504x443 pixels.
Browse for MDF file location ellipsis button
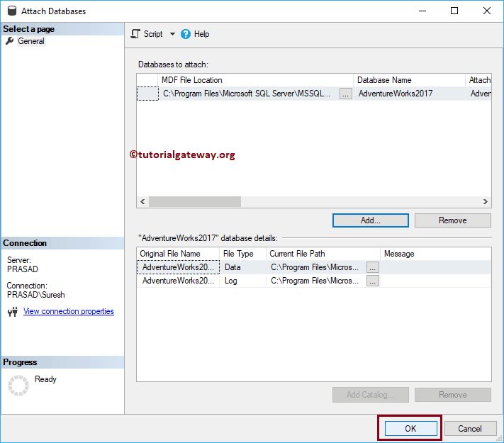345,94
